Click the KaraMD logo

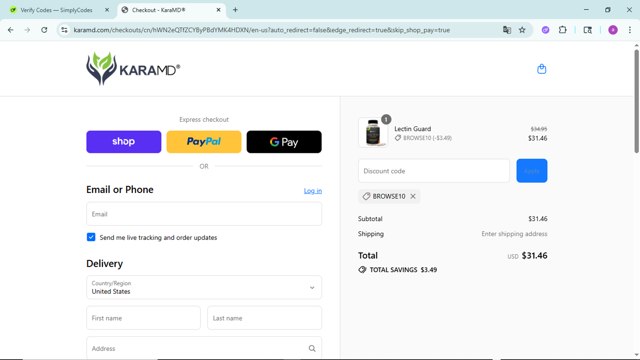(x=133, y=69)
